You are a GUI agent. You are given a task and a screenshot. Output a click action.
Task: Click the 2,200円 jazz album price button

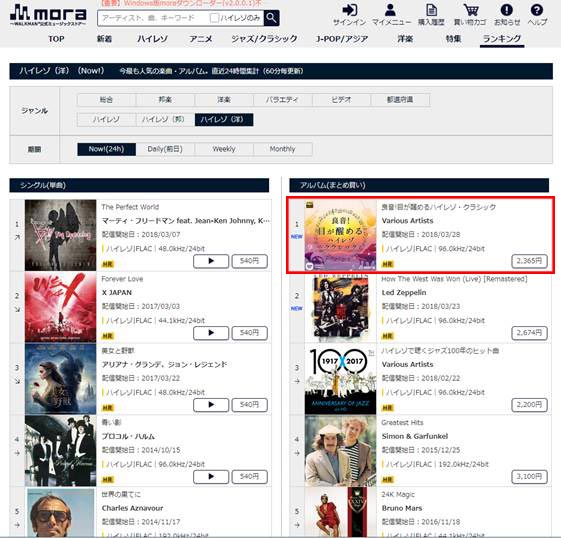[x=530, y=405]
